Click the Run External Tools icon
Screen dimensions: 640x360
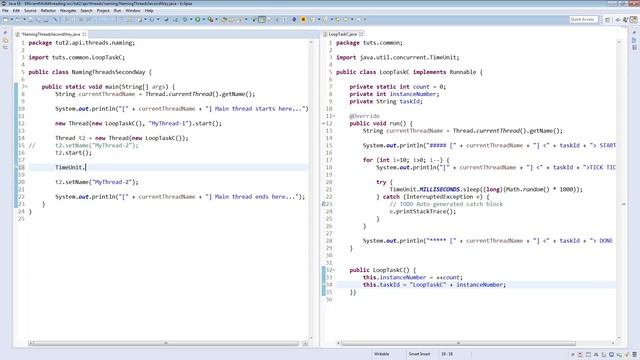210,19
